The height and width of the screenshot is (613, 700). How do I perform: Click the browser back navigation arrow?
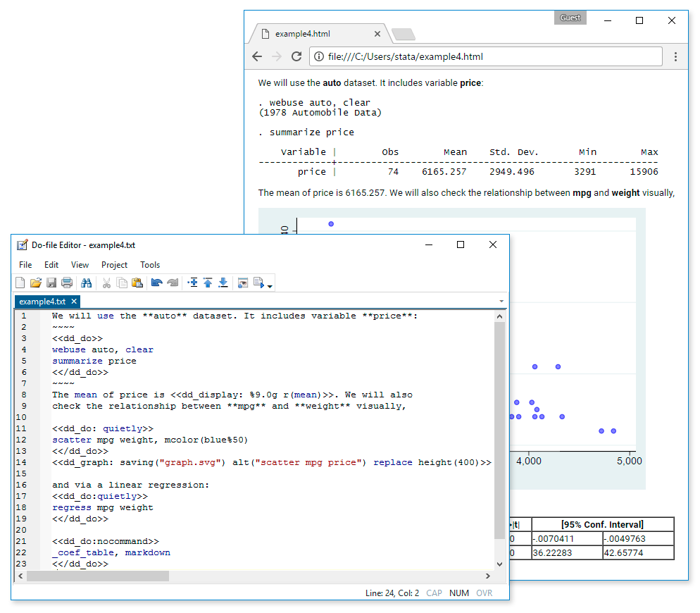pyautogui.click(x=257, y=56)
